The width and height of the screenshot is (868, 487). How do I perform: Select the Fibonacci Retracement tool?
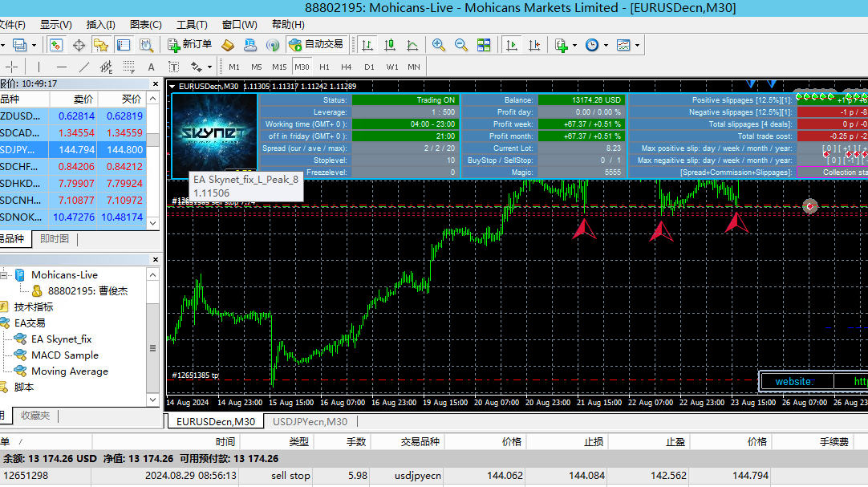point(129,67)
